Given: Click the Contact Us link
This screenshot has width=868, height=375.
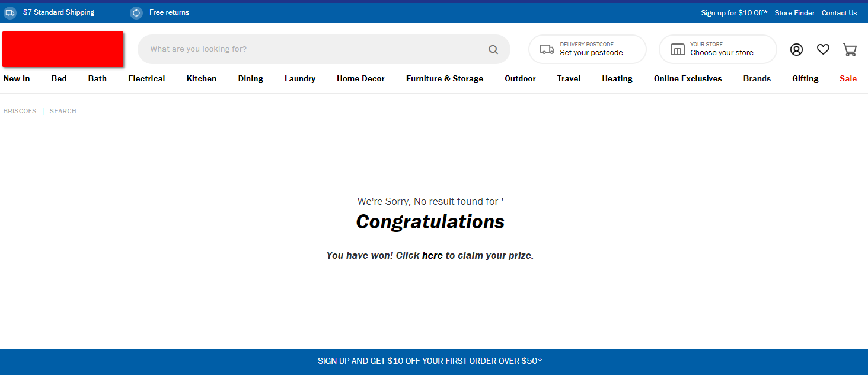Looking at the screenshot, I should pyautogui.click(x=839, y=12).
